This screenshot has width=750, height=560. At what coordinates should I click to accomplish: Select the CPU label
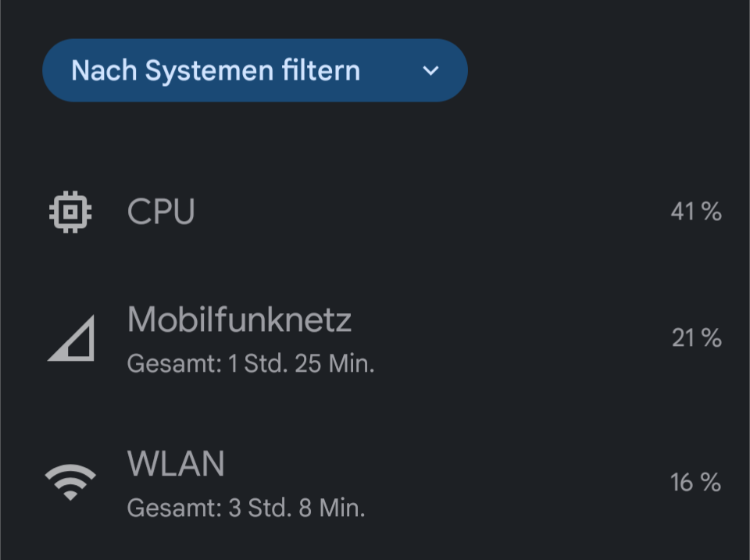coord(161,212)
